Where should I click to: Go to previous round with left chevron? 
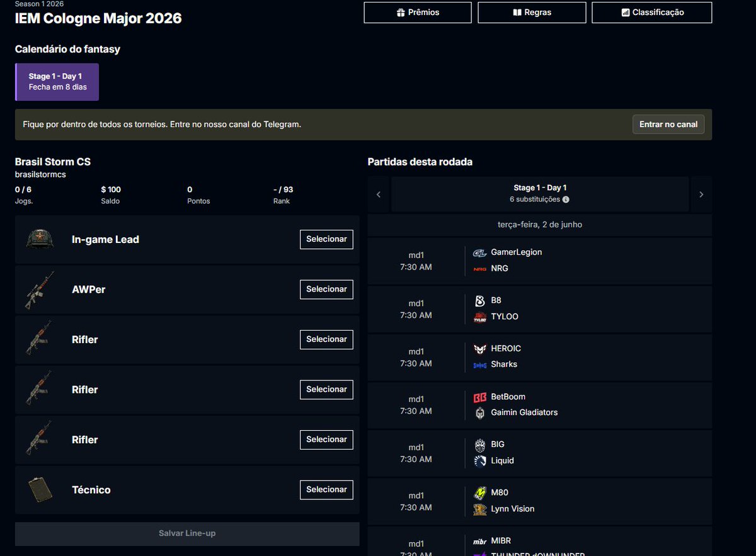pos(379,194)
